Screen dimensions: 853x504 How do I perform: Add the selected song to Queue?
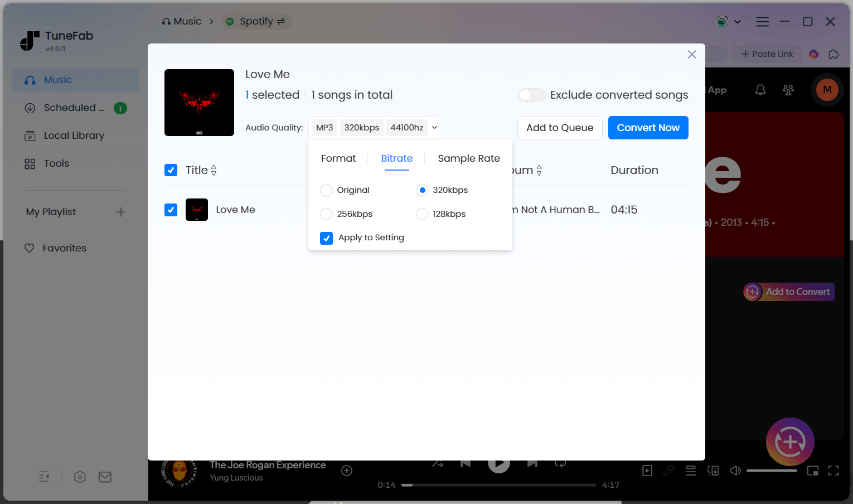click(560, 128)
